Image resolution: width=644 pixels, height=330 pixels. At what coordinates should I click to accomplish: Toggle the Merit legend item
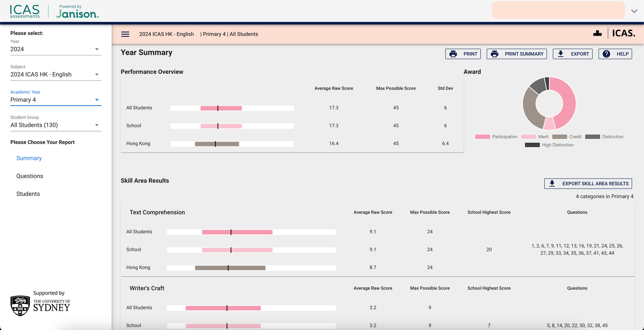[x=535, y=137]
